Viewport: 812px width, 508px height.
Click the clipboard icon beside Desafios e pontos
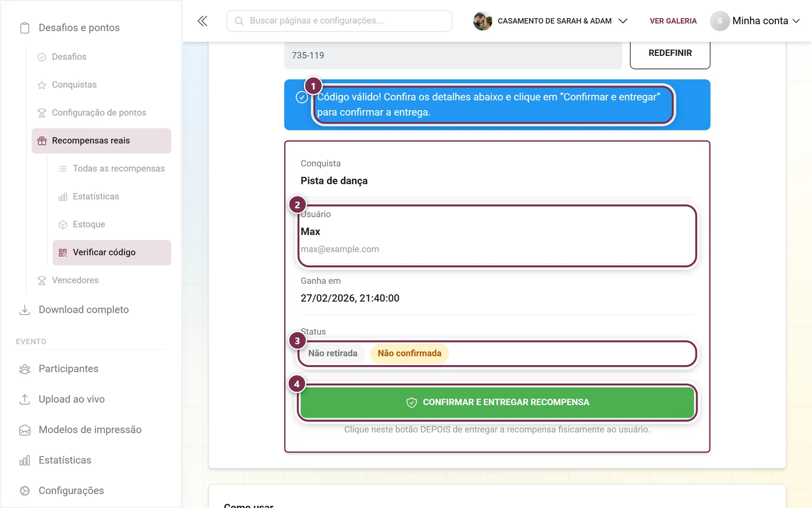coord(25,28)
